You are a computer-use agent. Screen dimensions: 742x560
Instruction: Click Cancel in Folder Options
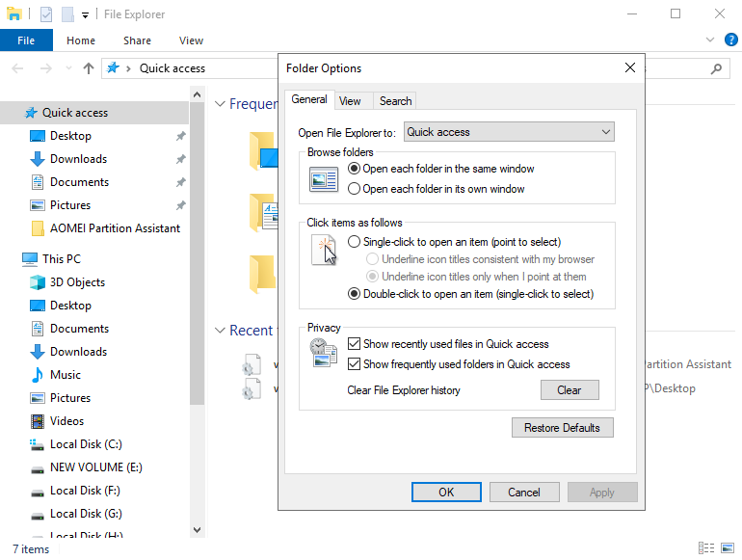(524, 493)
